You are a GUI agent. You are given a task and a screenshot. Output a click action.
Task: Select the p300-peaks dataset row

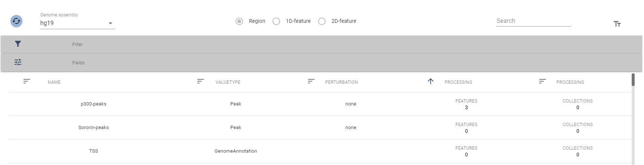pos(94,104)
